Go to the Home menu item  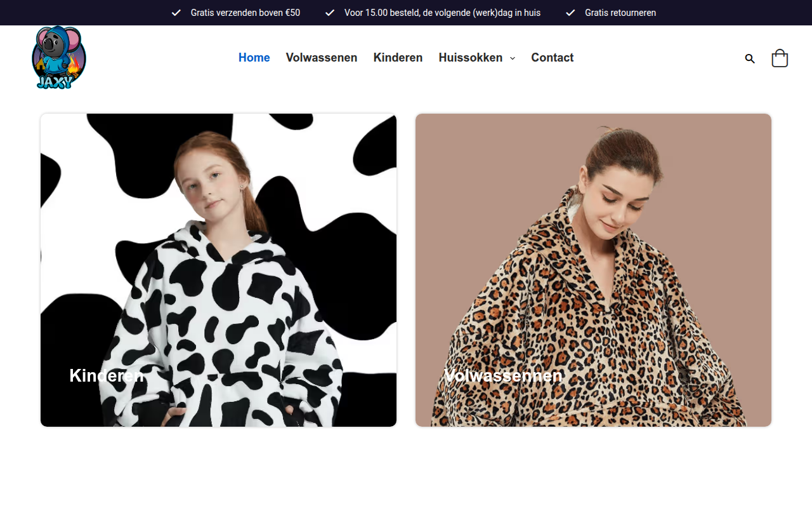tap(254, 58)
